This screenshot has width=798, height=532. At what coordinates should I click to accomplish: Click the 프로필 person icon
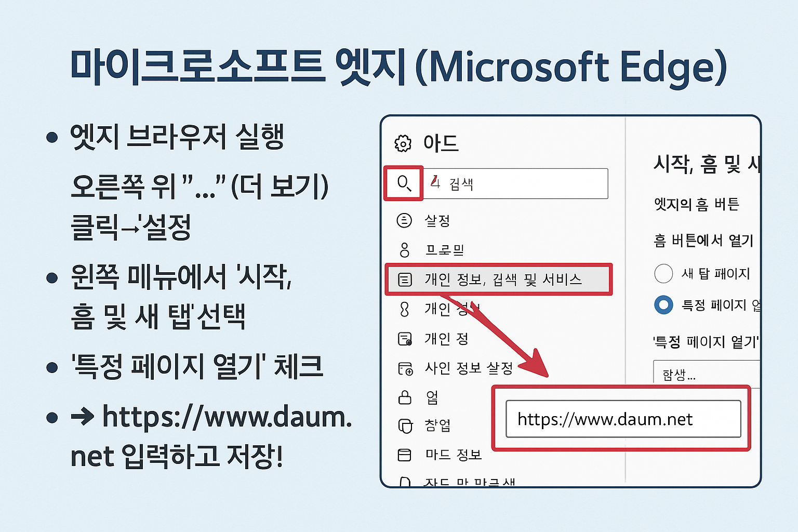click(405, 250)
